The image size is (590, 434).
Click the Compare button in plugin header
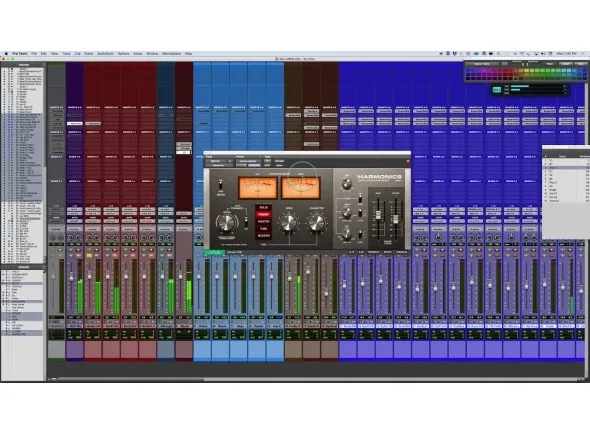point(254,165)
